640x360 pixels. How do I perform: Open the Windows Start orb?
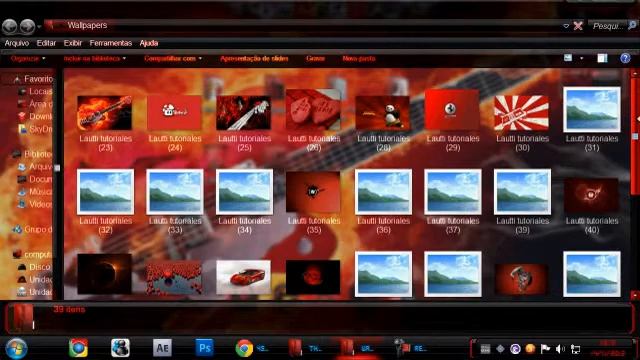click(16, 349)
